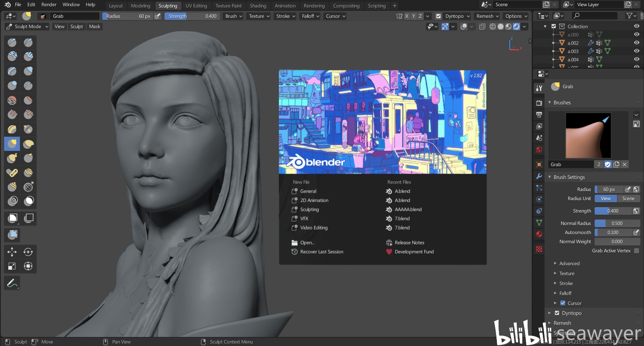Enable Grab Active Vertex checkbox
Screen dimensions: 644x346
637,251
